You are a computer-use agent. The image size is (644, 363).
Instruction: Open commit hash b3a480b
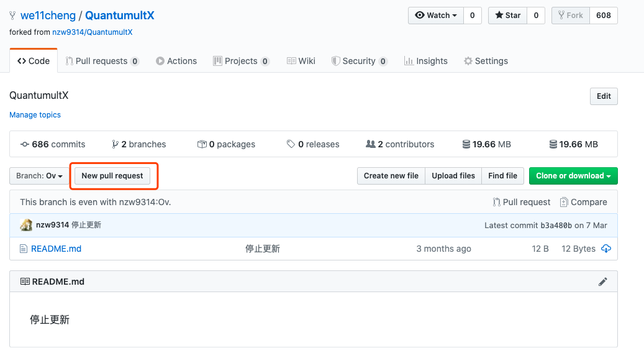click(556, 225)
